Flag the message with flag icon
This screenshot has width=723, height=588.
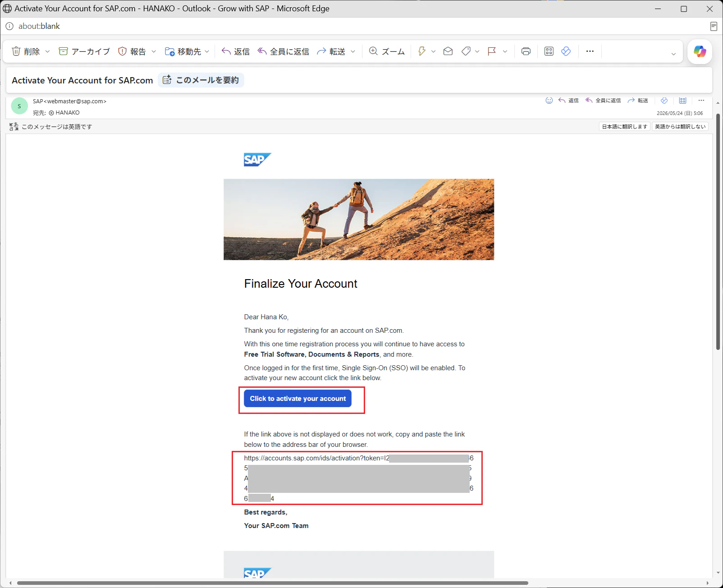(492, 51)
